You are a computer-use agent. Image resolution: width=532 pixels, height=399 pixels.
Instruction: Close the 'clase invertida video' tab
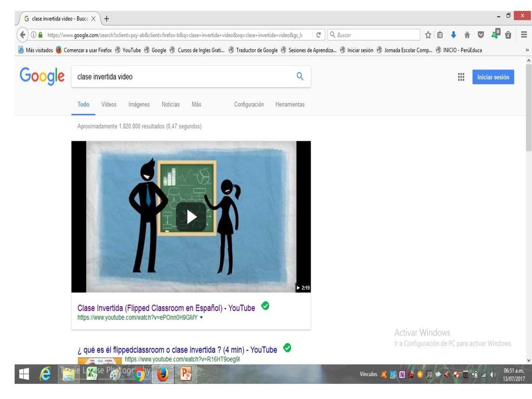pos(94,19)
